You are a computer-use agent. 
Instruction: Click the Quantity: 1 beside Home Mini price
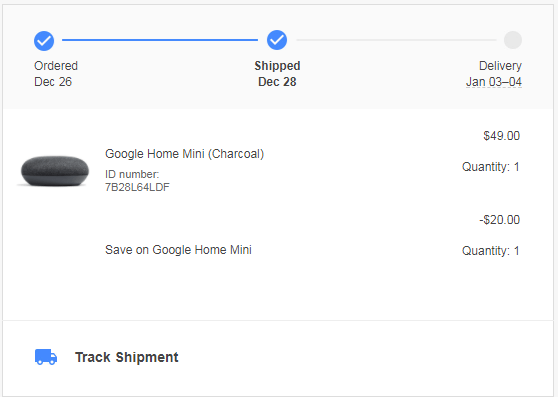point(491,166)
